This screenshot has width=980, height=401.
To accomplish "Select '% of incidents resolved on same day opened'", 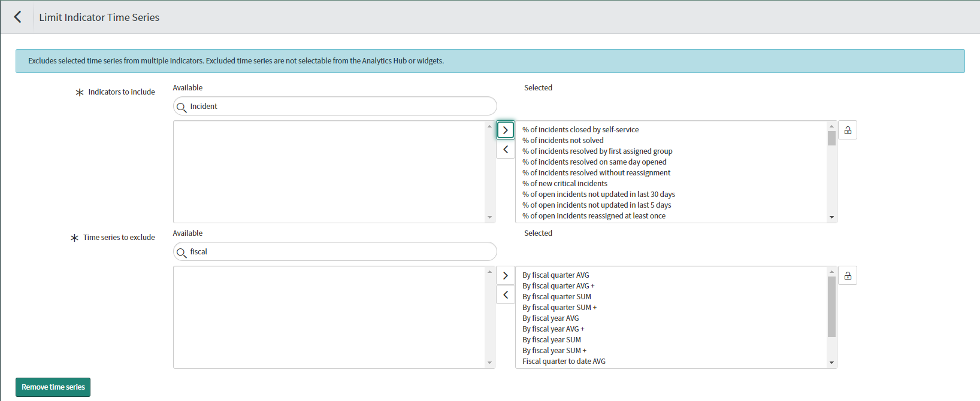I will pos(594,162).
